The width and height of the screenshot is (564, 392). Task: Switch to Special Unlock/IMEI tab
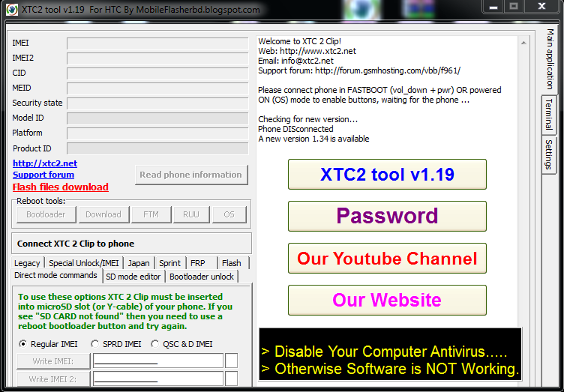[84, 263]
